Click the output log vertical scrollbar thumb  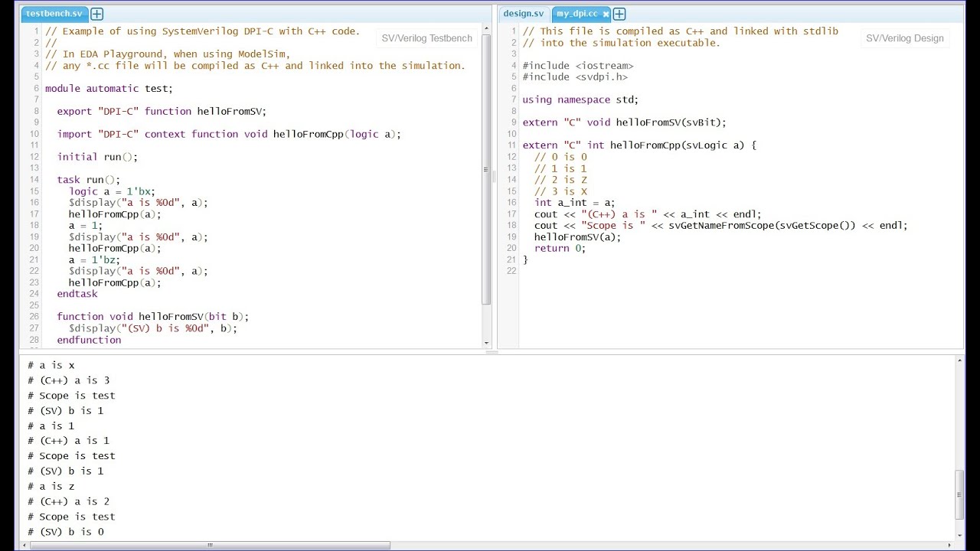959,495
